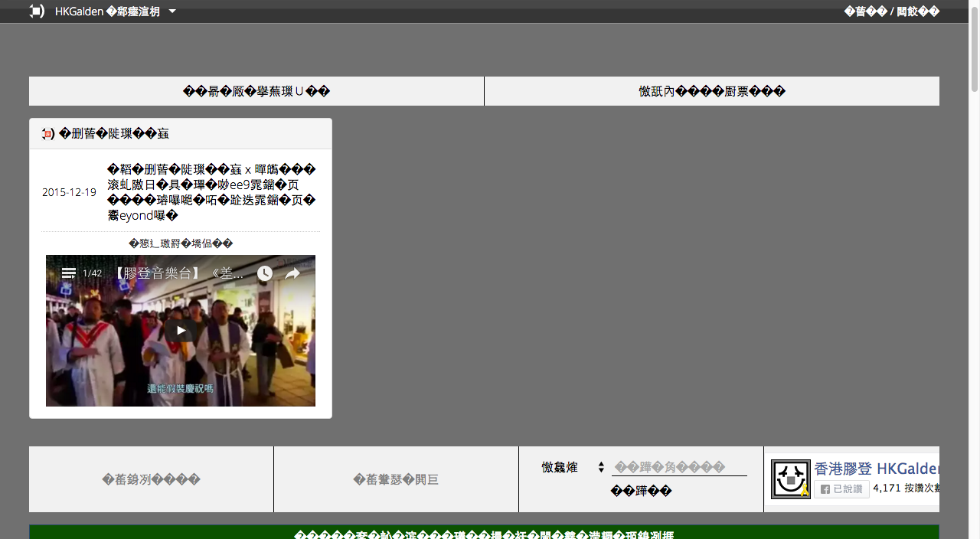The width and height of the screenshot is (980, 539).
Task: Click the login/register link at top right
Action: pyautogui.click(x=891, y=11)
